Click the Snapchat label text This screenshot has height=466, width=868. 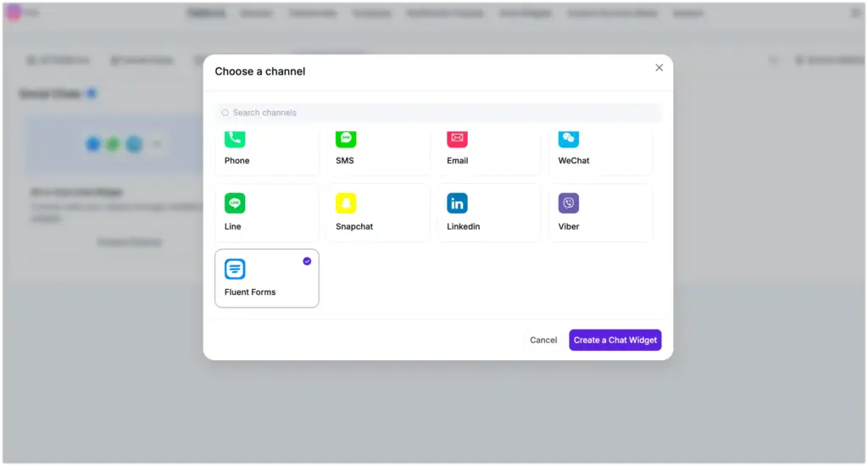point(354,226)
